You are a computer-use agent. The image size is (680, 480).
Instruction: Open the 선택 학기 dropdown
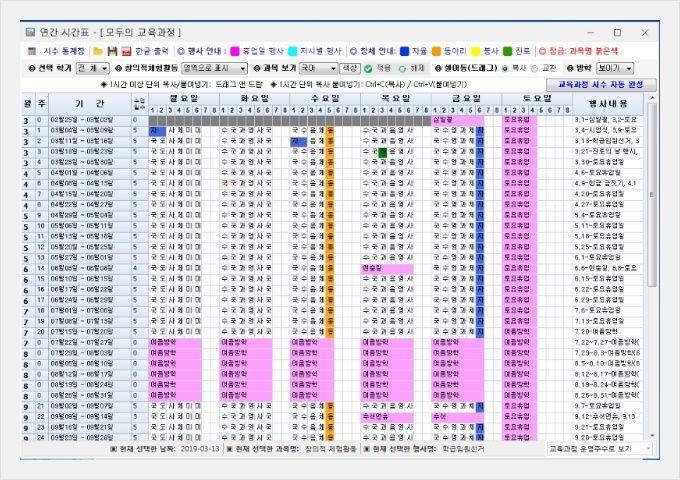[92, 69]
